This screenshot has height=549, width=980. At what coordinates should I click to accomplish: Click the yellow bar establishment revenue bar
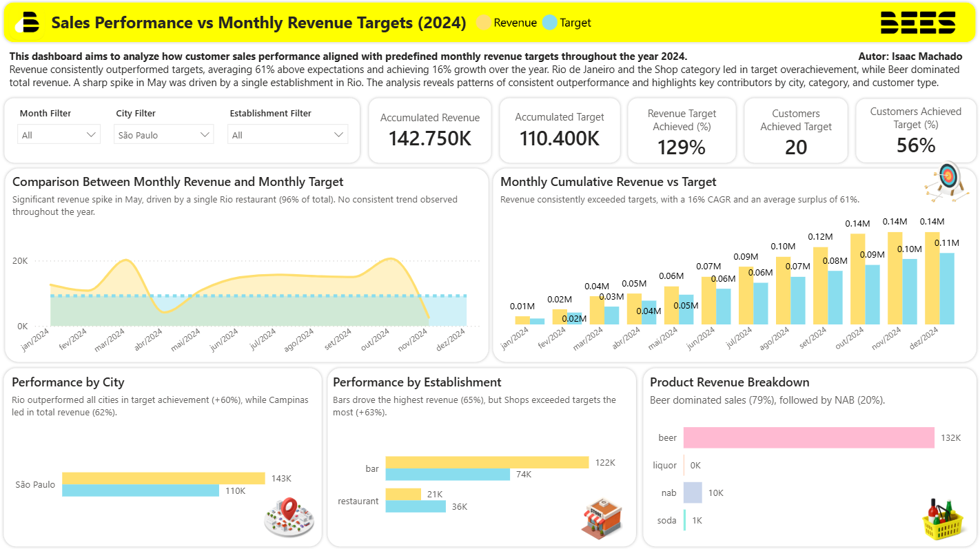(487, 462)
